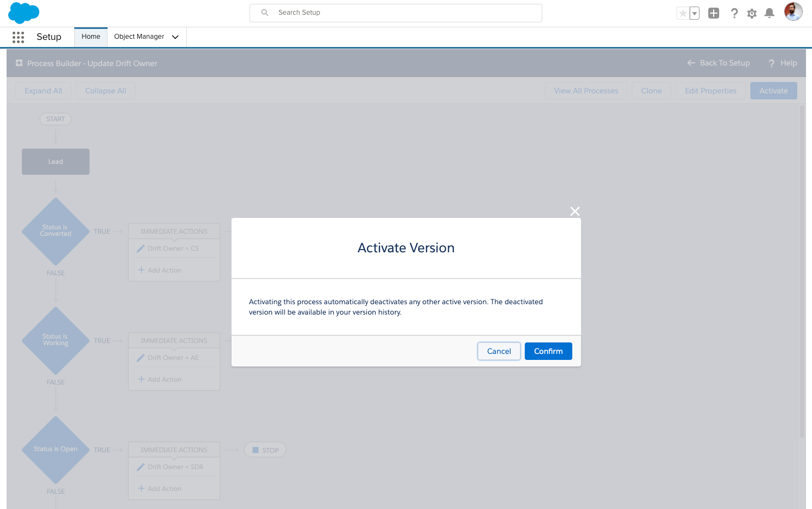The width and height of the screenshot is (812, 509).
Task: Click the Activate button in toolbar
Action: coord(774,91)
